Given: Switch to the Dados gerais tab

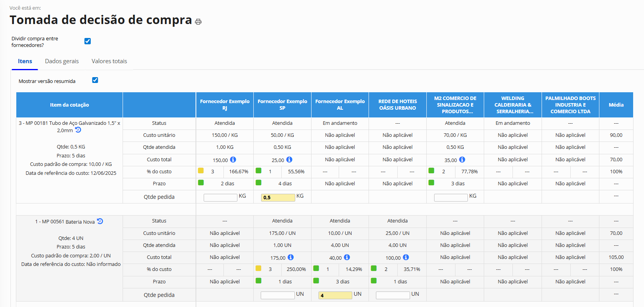Looking at the screenshot, I should click(62, 61).
